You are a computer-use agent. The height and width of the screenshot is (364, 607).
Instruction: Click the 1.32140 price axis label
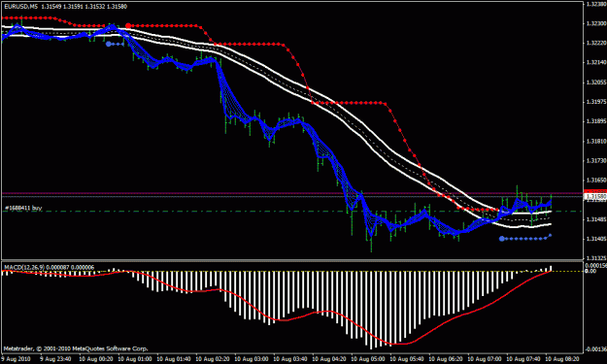click(595, 62)
